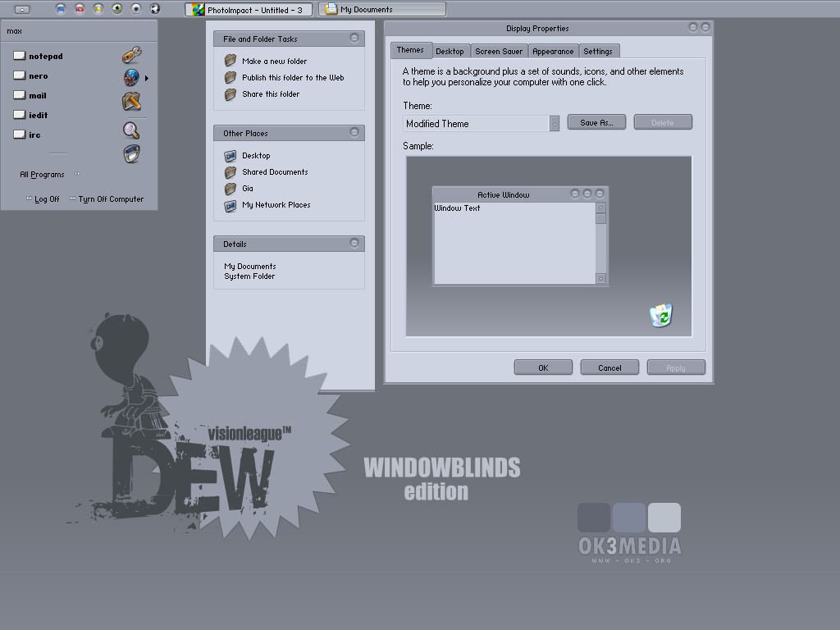Image resolution: width=840 pixels, height=630 pixels.
Task: Expand submenu arrow beside the globe icon
Action: click(147, 78)
